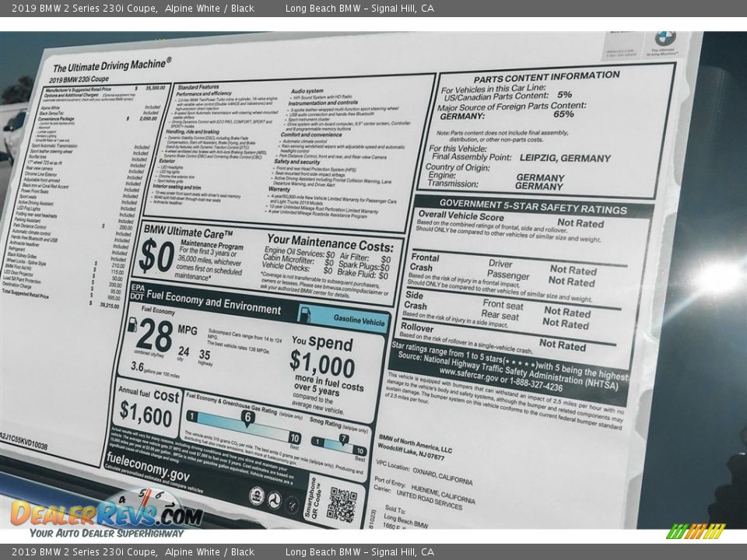This screenshot has width=747, height=560.
Task: Click the EPA seal icon
Action: 256,495
